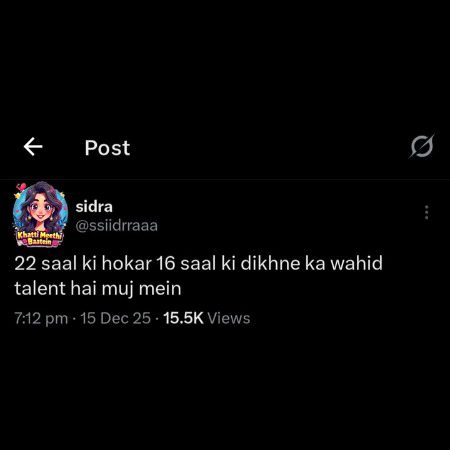Viewport: 450px width, 450px height.
Task: Click the Views label
Action: (x=229, y=318)
